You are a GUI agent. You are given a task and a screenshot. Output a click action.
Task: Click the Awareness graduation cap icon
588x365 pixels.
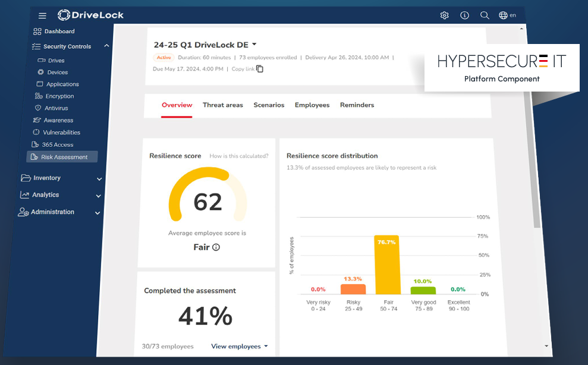point(37,120)
